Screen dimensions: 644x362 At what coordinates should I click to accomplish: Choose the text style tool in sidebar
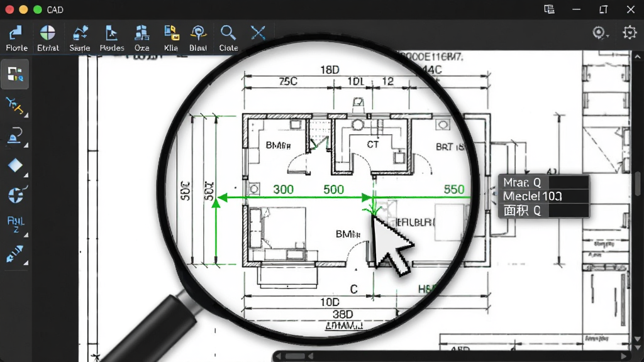16,224
